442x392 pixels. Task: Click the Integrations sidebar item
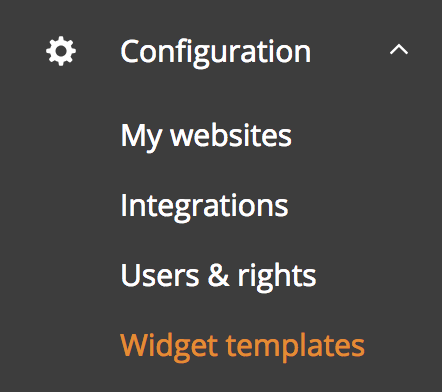(x=204, y=206)
